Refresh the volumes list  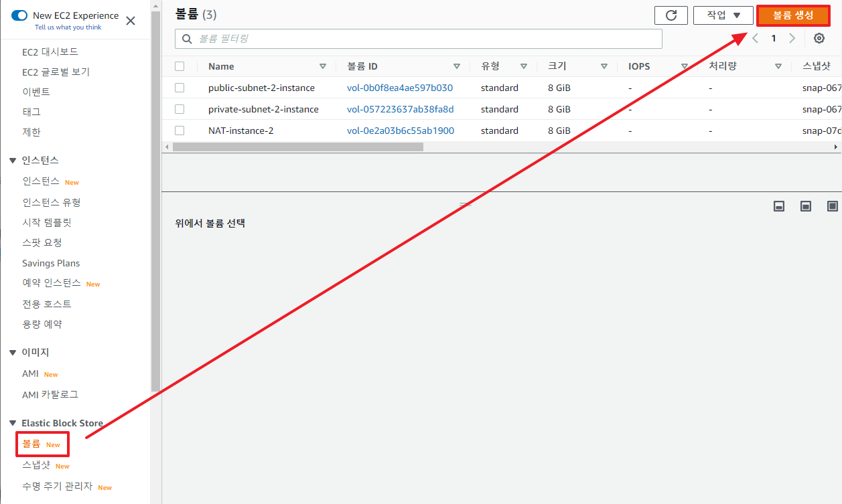[x=671, y=15]
